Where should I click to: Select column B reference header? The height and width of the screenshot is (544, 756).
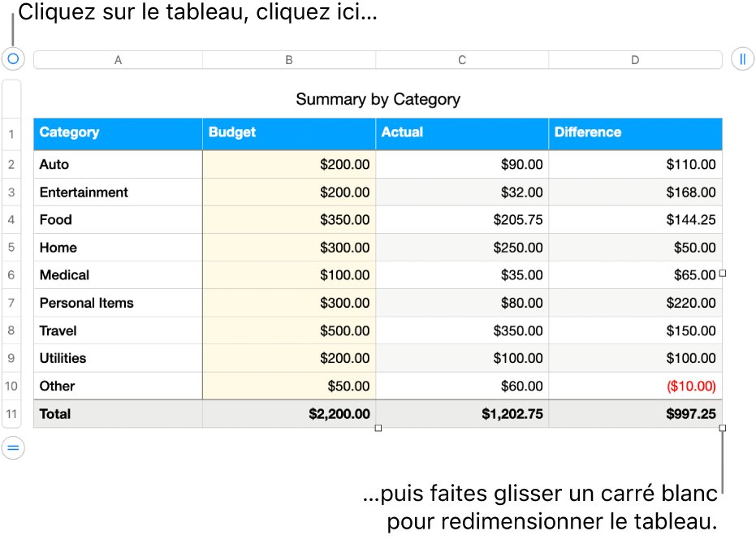(288, 58)
